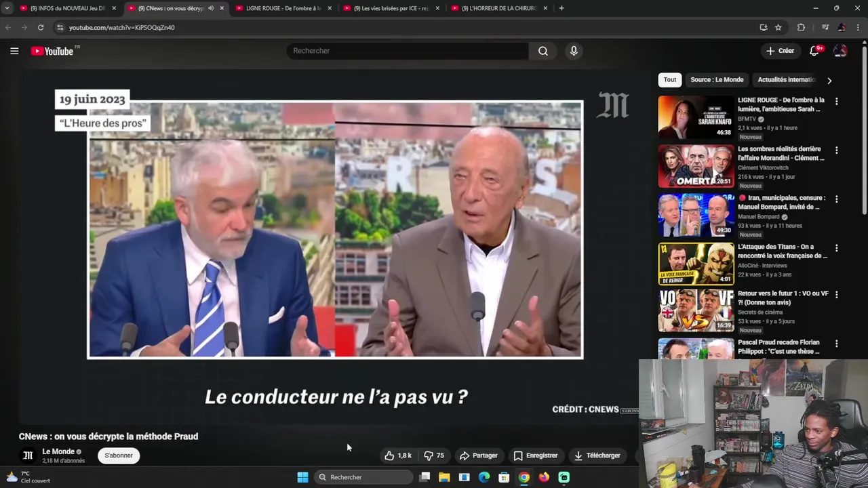
Task: Click the Enregistrer save button
Action: tap(536, 455)
